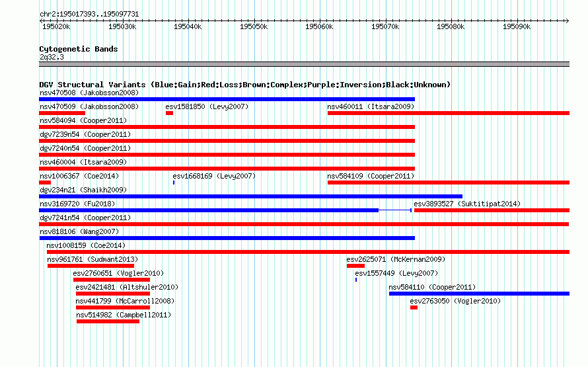Click the chr2:195017393..195097731 coordinates text

point(89,14)
